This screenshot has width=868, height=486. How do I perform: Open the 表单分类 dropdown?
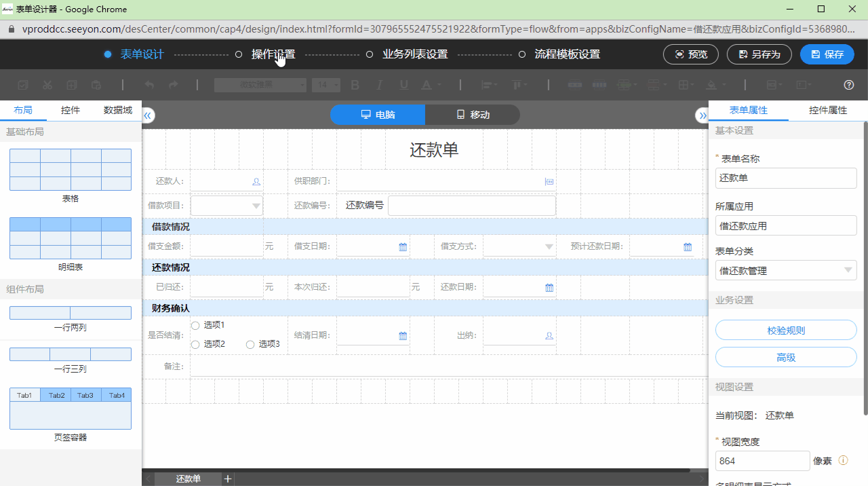pos(786,270)
